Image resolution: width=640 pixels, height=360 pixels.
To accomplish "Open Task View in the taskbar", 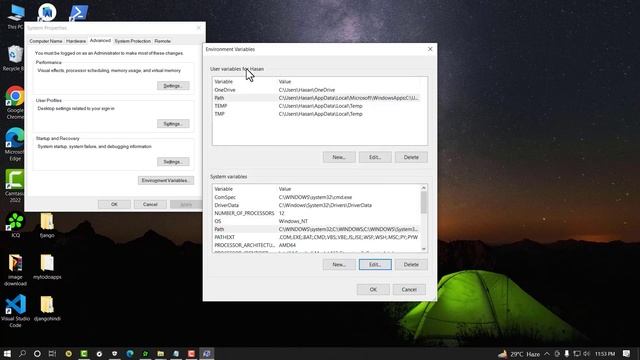I will pos(52,353).
